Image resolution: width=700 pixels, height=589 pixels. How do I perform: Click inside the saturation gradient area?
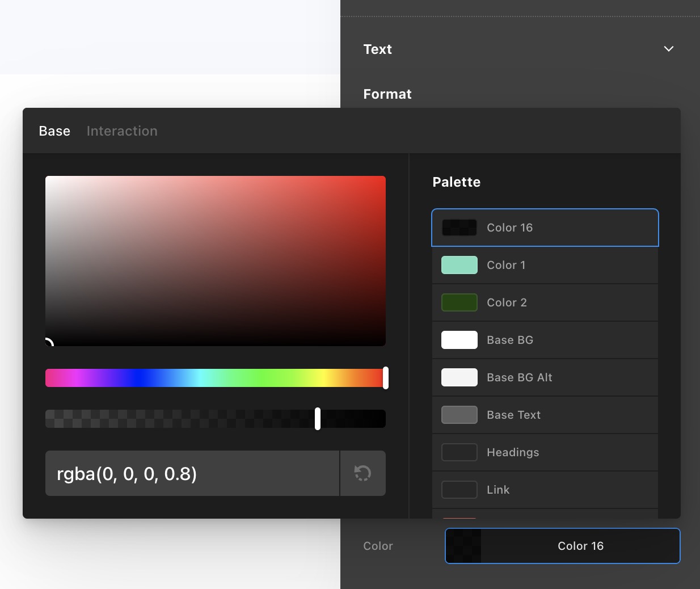[216, 261]
